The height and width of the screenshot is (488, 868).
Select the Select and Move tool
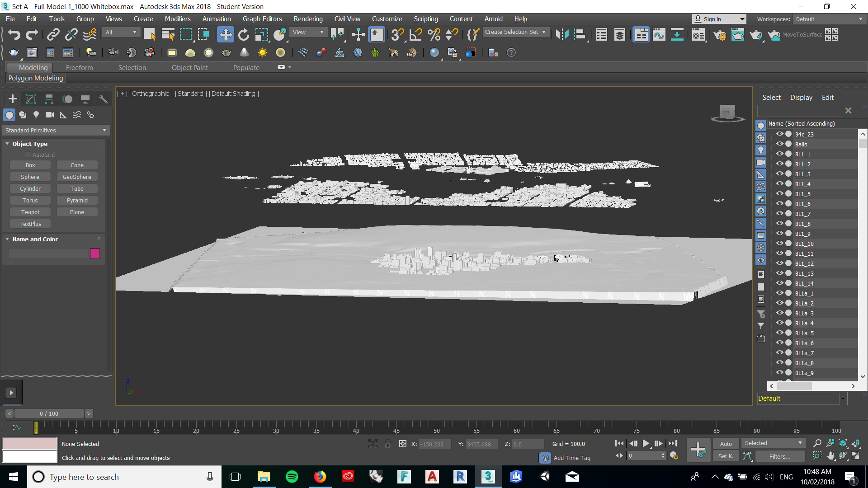(226, 34)
